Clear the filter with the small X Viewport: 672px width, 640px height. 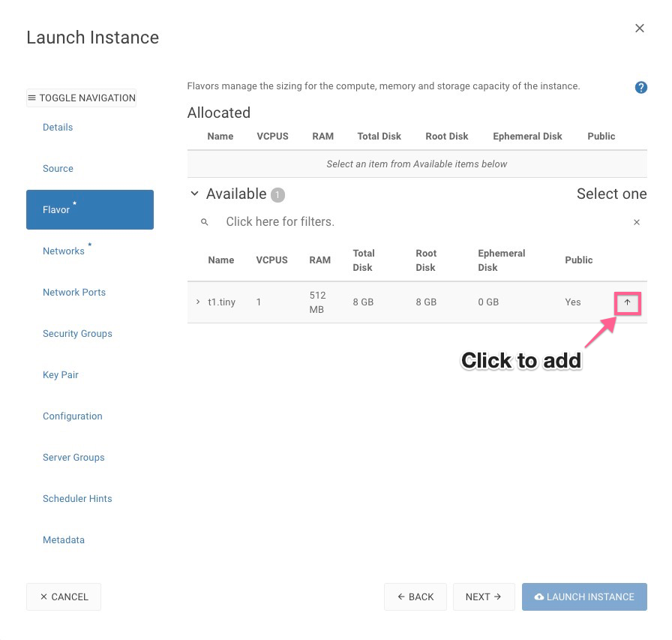(637, 222)
